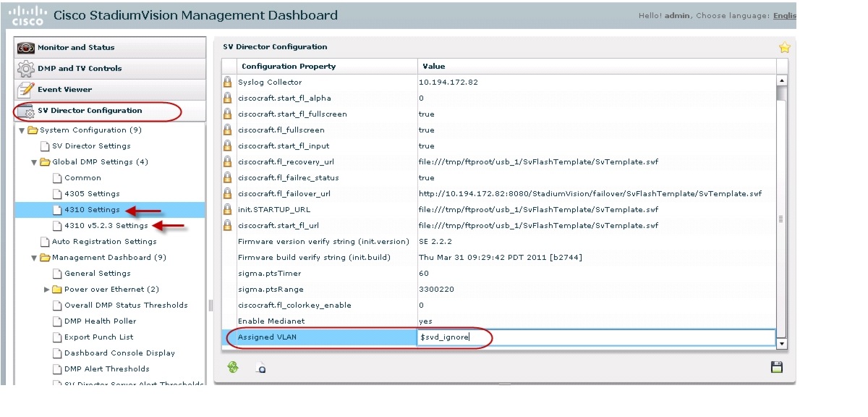Image resolution: width=868 pixels, height=417 pixels.
Task: Collapse the Global DMP Settings node
Action: pos(34,162)
